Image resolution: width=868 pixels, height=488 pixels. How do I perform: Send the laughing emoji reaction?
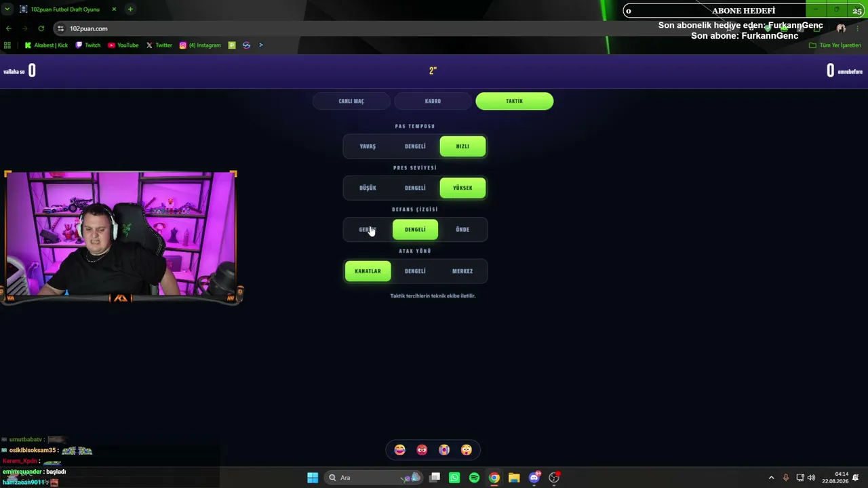coord(400,450)
